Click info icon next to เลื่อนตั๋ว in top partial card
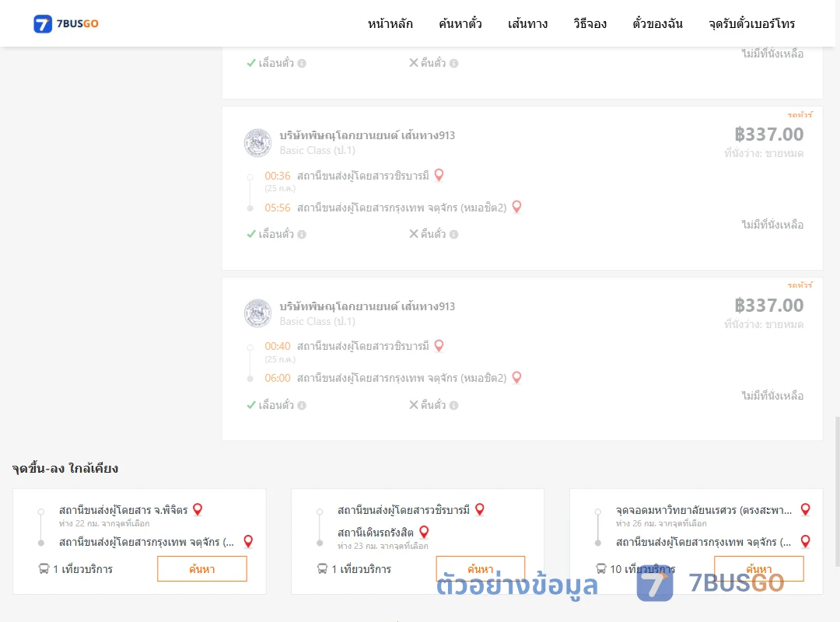This screenshot has height=622, width=840. pyautogui.click(x=302, y=63)
